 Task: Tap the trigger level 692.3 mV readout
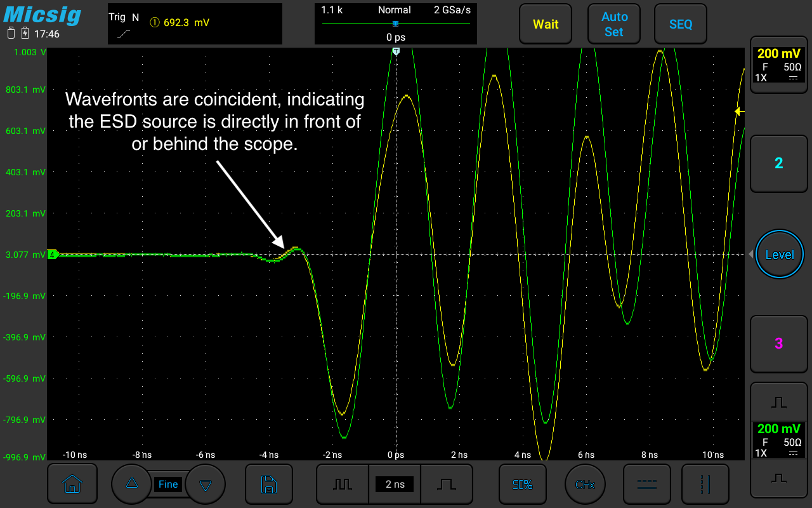[x=180, y=22]
